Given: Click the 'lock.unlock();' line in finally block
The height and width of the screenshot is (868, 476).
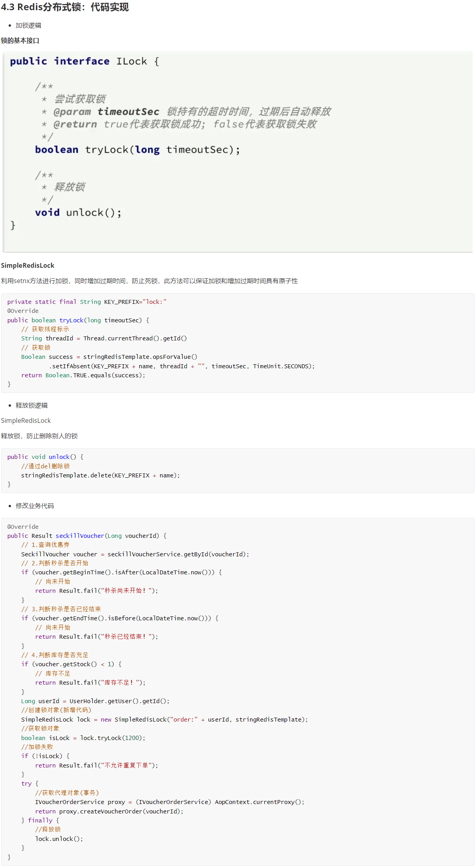Looking at the screenshot, I should click(x=59, y=839).
